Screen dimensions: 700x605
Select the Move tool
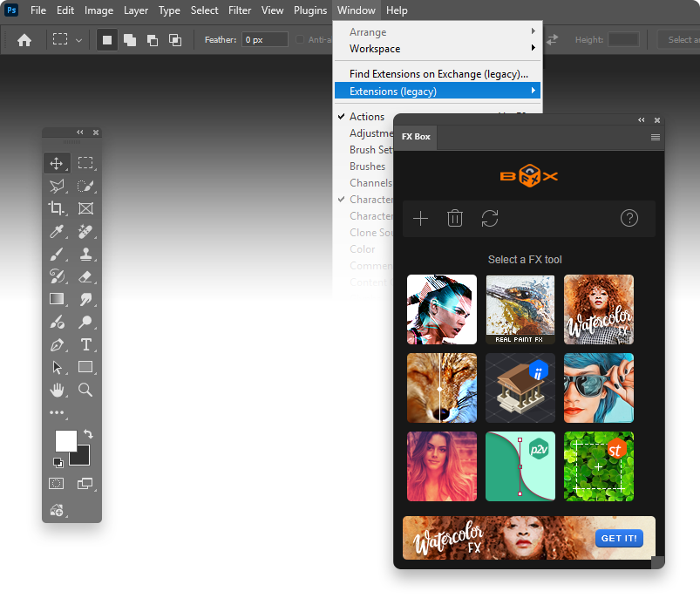(x=56, y=162)
